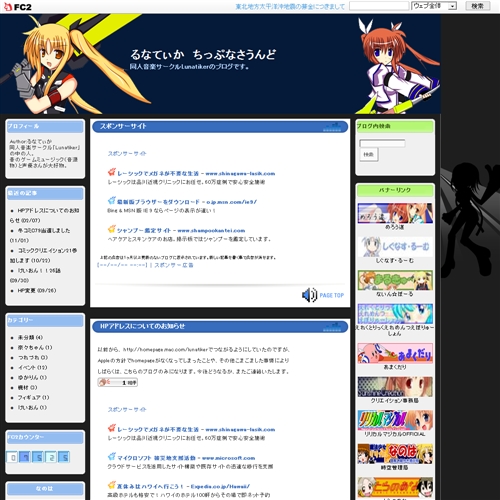Image resolution: width=500 pixels, height=500 pixels.
Task: Select category 奈々ちゃん
Action: pos(35,347)
